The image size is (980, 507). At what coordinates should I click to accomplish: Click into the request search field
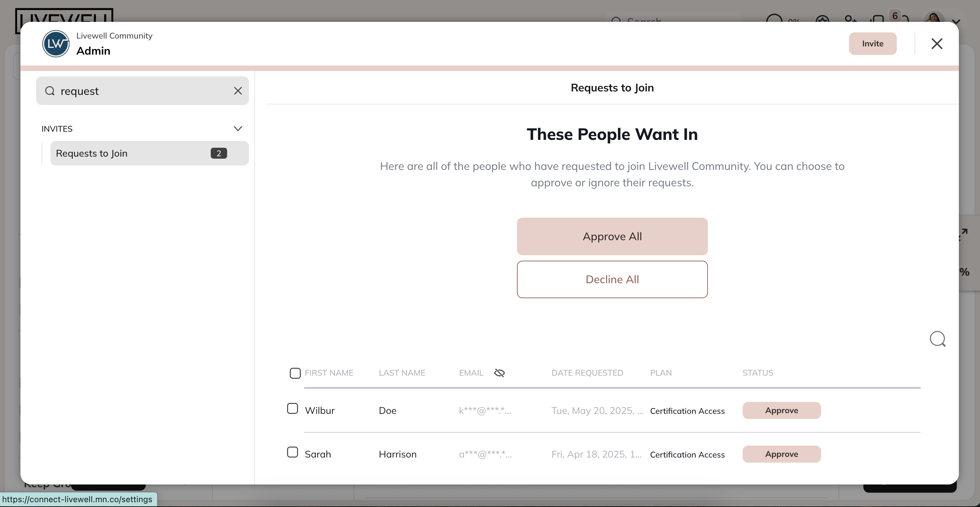145,91
